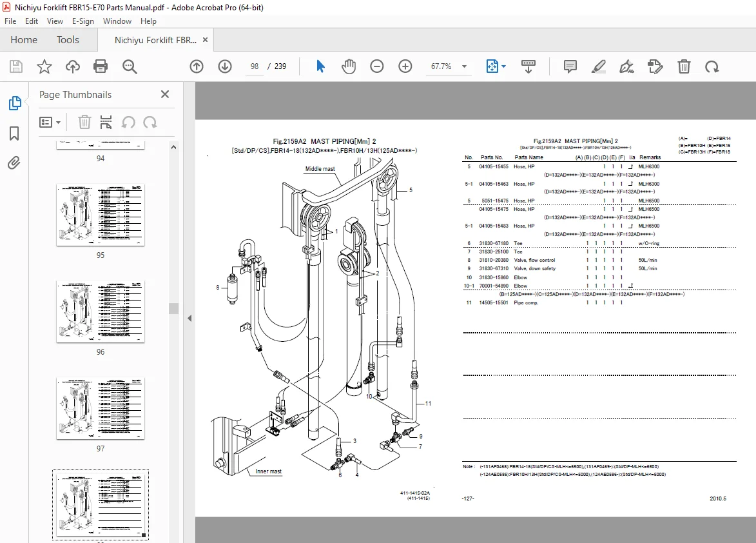Viewport: 756px width, 543px height.
Task: Close the Page Thumbnails panel
Action: click(165, 95)
